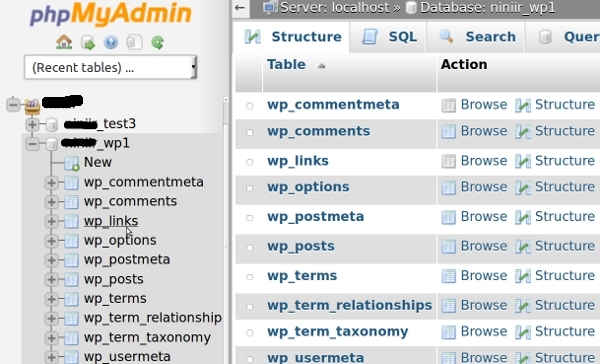Click the Structure icon for wp_term_relationships row
Screen dimensions: 600x364
click(523, 306)
